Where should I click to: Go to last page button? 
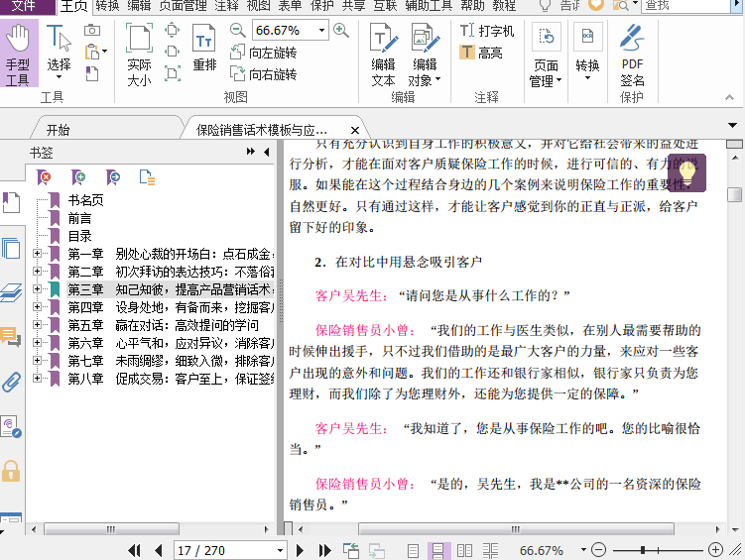click(x=325, y=550)
